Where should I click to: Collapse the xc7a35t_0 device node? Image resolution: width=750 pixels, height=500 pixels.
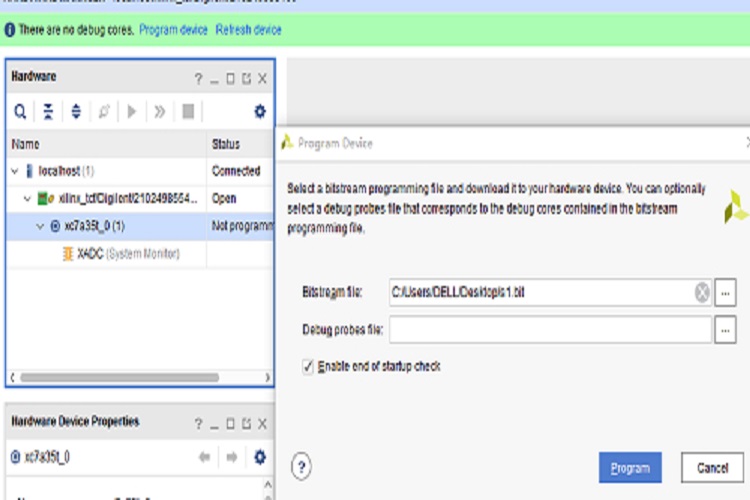coord(41,226)
